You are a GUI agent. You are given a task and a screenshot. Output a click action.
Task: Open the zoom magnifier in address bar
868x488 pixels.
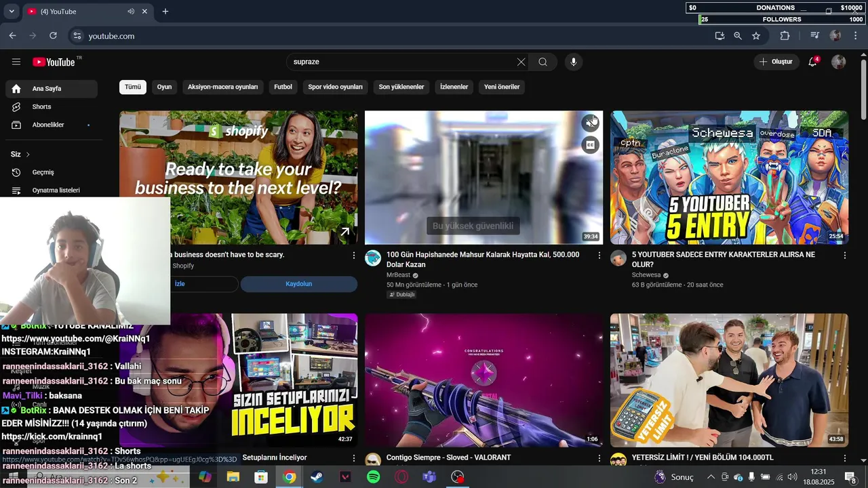point(738,36)
